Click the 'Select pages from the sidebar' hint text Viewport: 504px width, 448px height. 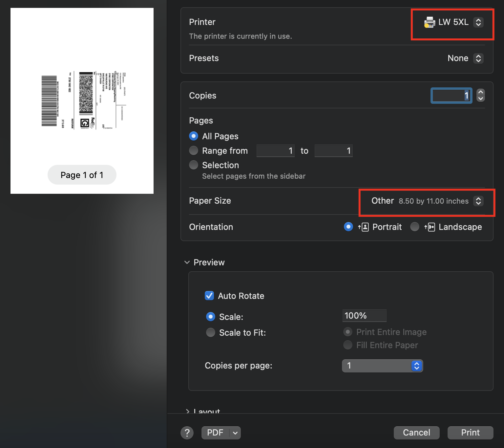pyautogui.click(x=254, y=176)
